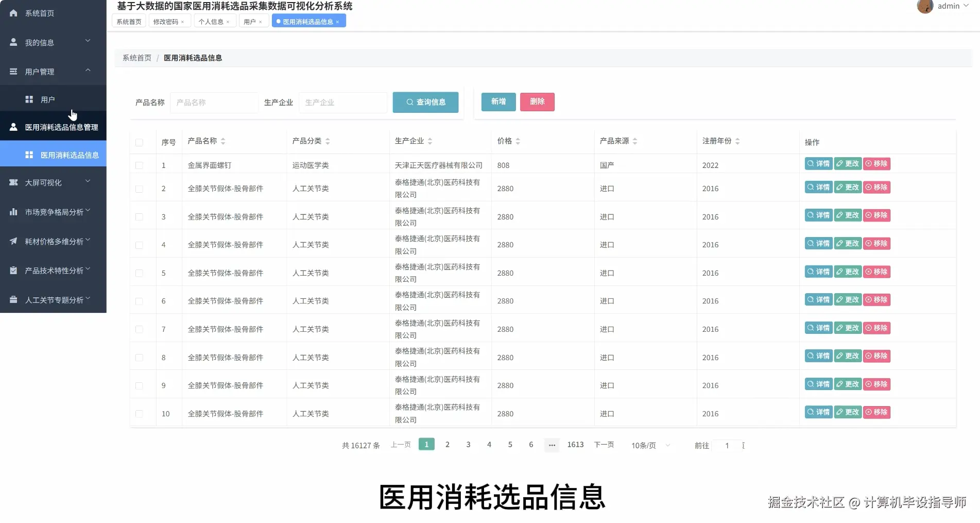980x523 pixels.
Task: Open the 10条/页 page size dropdown
Action: [650, 445]
